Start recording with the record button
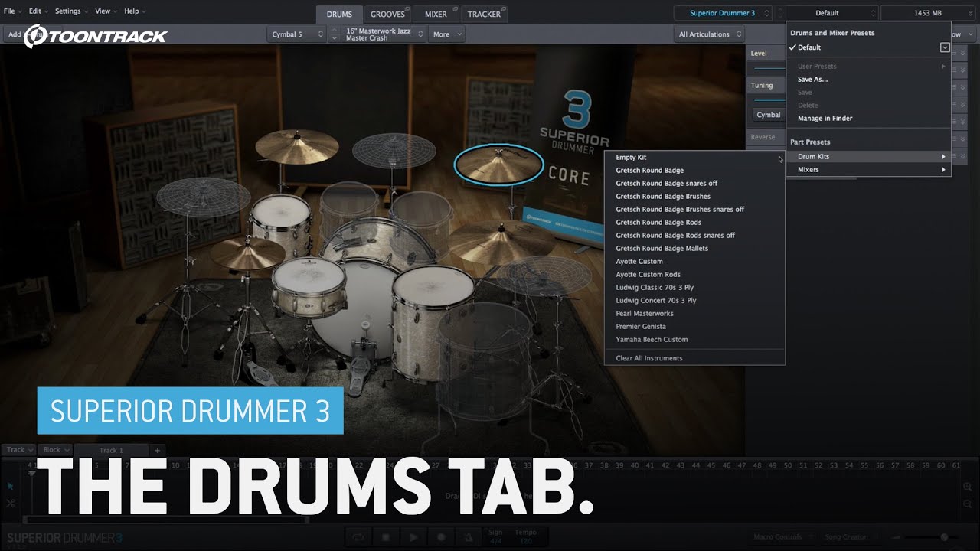This screenshot has width=980, height=551. [x=441, y=537]
